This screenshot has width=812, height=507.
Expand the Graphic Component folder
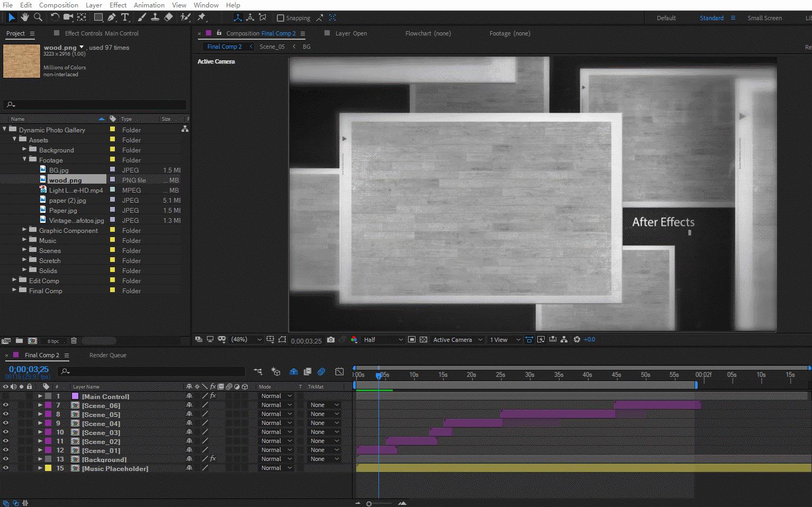point(24,230)
